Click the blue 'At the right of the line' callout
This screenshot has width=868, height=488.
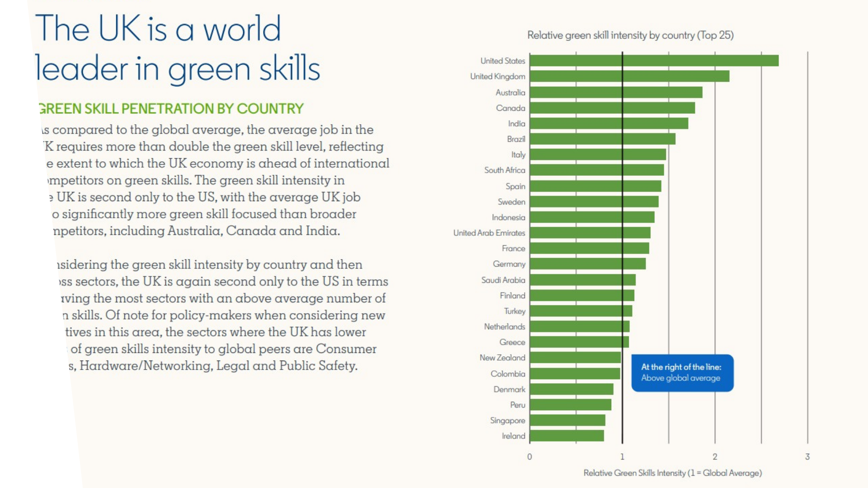(x=682, y=373)
